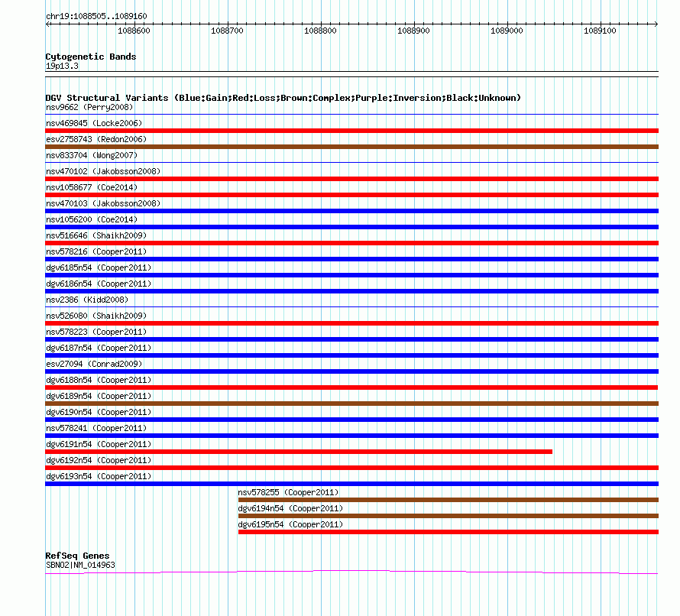
Task: Click the 1088600 ruler tick label
Action: pos(134,31)
